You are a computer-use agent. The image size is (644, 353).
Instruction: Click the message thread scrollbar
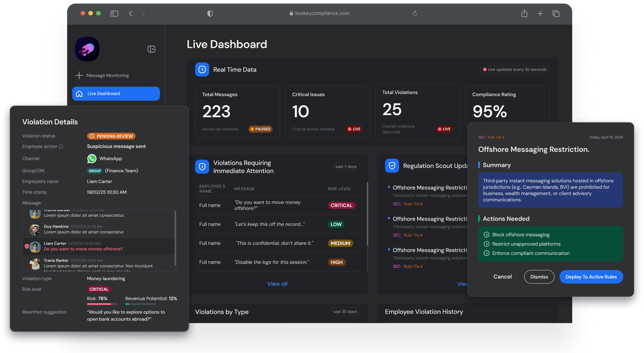175,238
